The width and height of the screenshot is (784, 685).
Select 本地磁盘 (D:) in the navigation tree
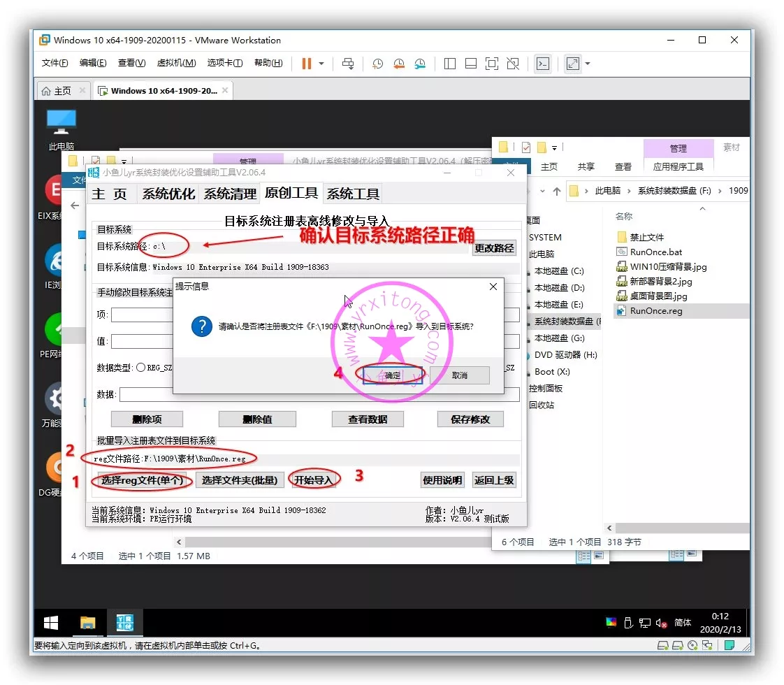point(559,288)
